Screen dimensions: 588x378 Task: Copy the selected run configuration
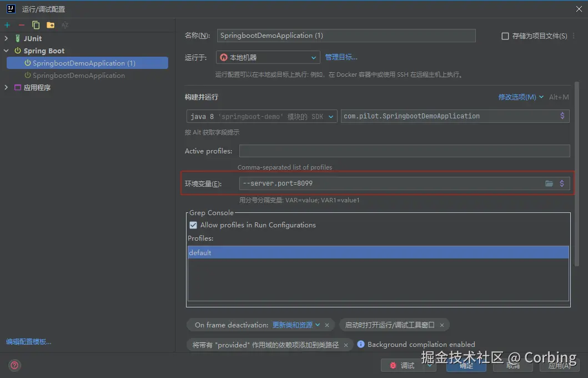36,25
